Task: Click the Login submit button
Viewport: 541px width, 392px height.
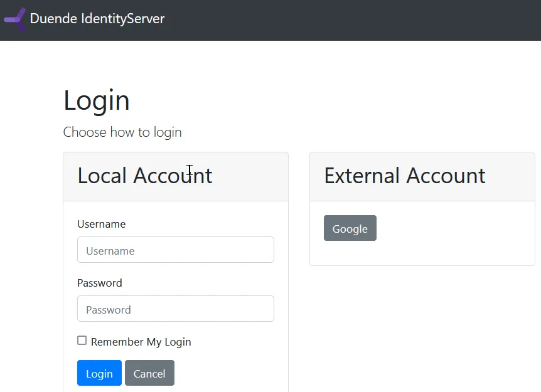Action: 99,373
